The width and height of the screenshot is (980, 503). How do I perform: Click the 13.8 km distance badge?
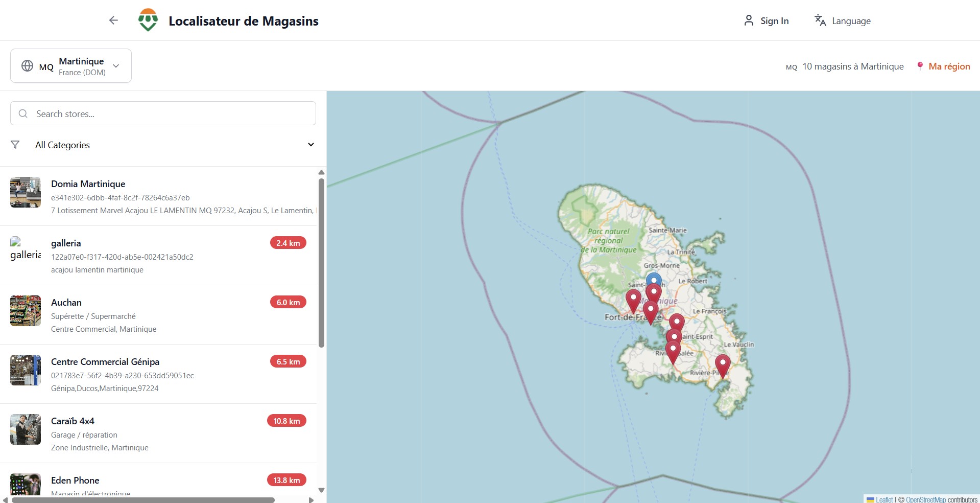click(286, 480)
